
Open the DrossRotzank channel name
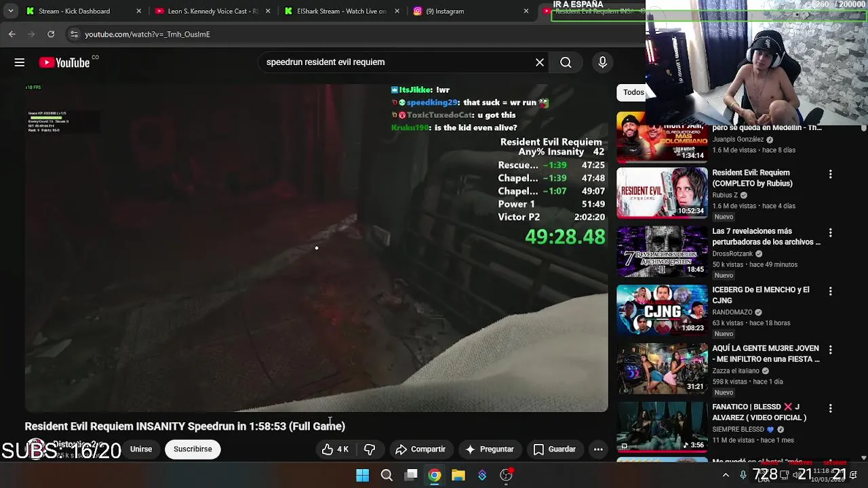click(x=732, y=253)
